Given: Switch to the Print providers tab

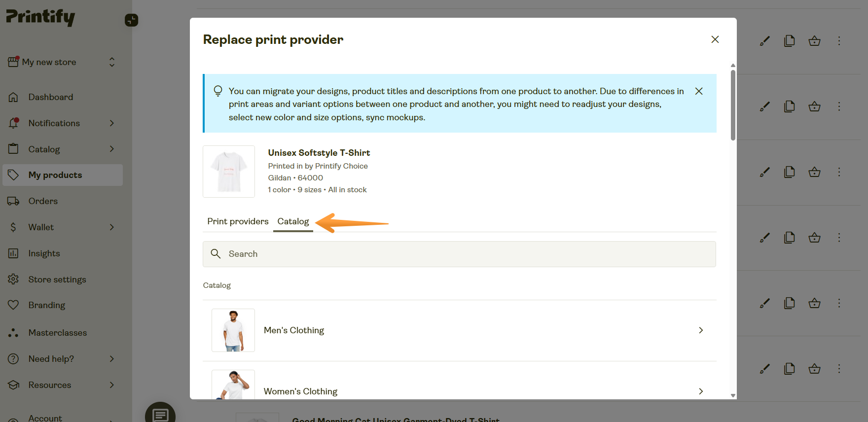Looking at the screenshot, I should pyautogui.click(x=238, y=221).
